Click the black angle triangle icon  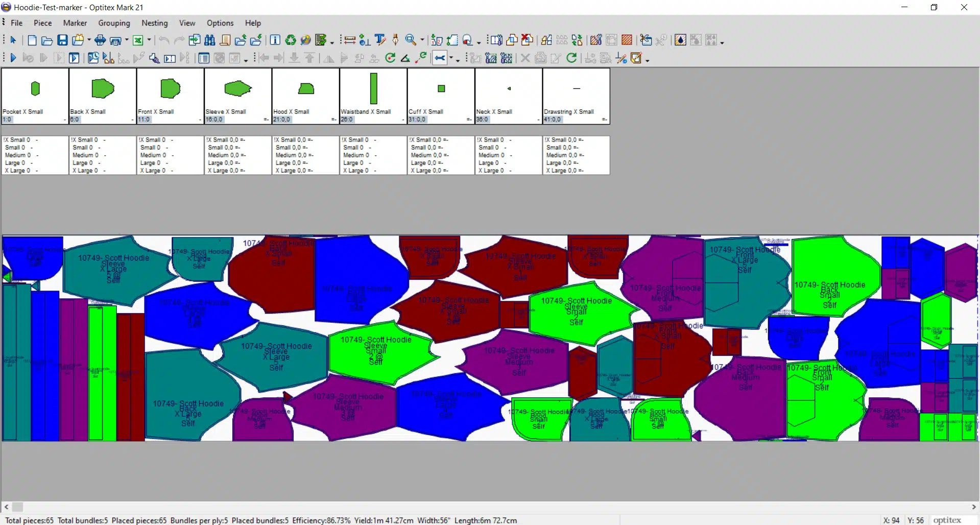[405, 58]
